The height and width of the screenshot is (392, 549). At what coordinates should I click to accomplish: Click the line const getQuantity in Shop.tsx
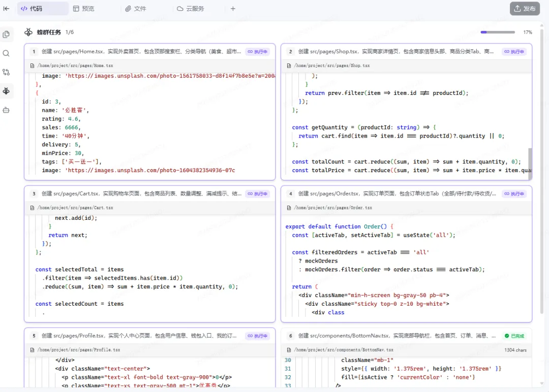pos(364,127)
